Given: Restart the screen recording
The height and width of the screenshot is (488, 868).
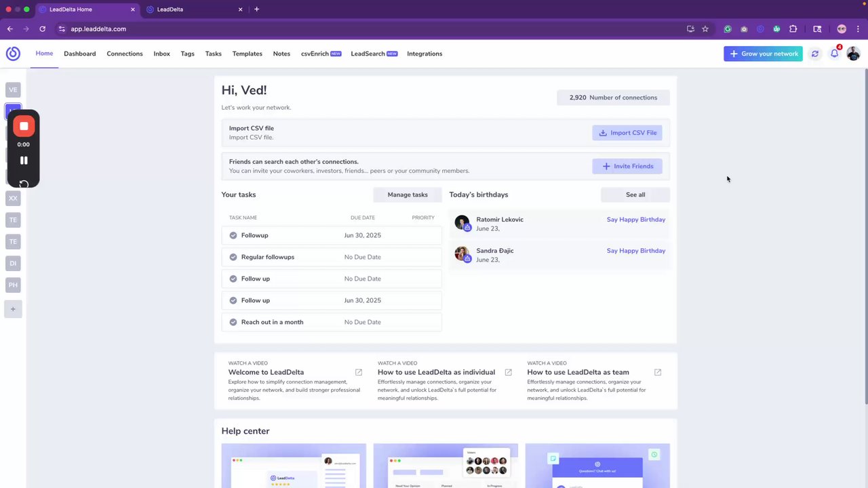Looking at the screenshot, I should coord(24,184).
